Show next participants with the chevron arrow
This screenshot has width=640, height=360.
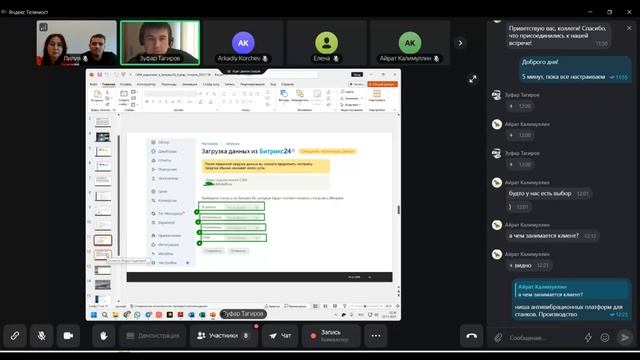pos(460,43)
